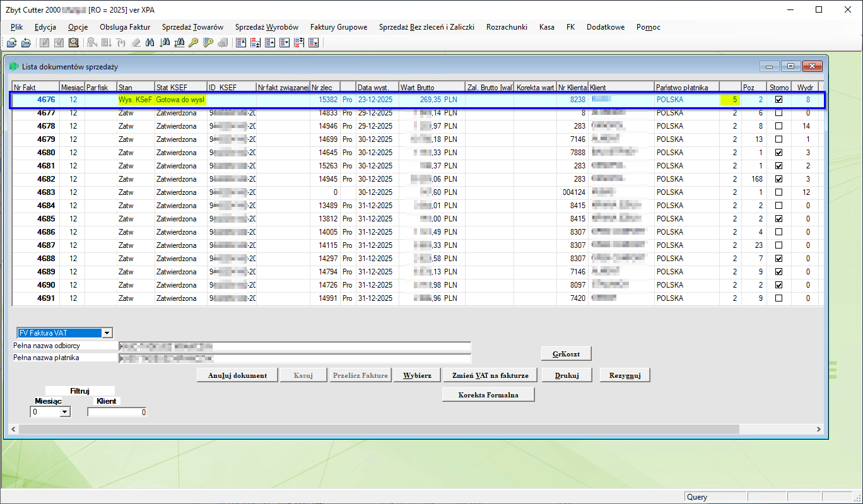The image size is (863, 504).
Task: Open the Sprzedaż Towarów menu
Action: point(192,27)
